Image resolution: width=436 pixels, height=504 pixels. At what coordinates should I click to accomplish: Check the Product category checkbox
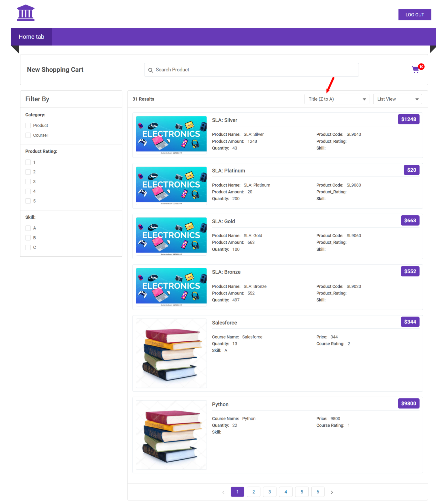(28, 126)
